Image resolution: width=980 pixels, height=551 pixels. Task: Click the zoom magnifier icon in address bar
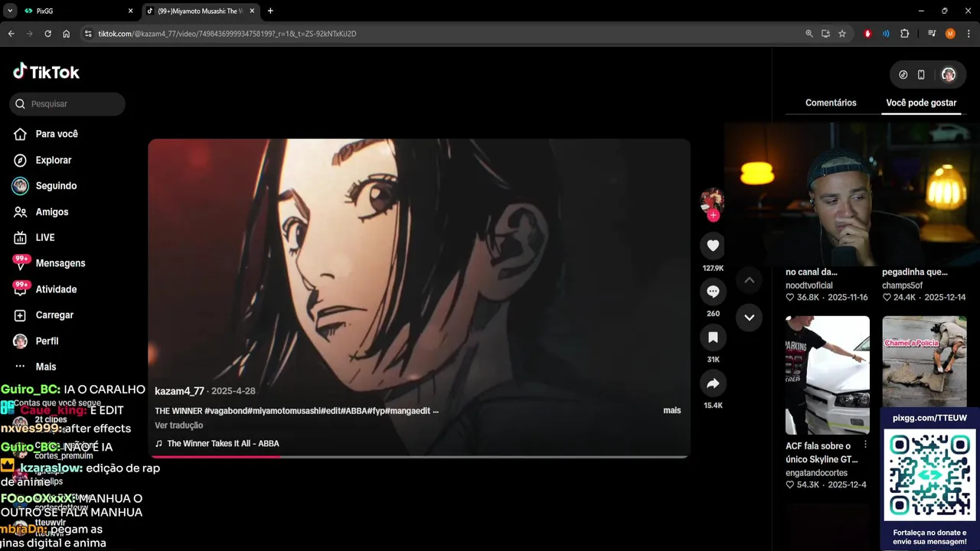coord(809,34)
